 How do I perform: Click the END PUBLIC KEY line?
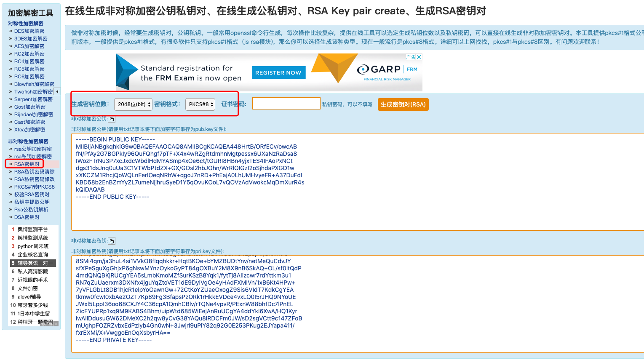(112, 197)
